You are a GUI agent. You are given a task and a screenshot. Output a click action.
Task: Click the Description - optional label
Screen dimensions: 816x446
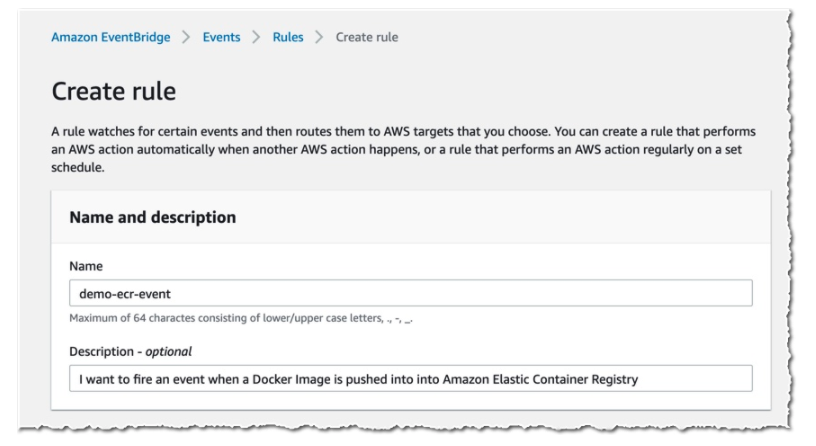point(130,351)
